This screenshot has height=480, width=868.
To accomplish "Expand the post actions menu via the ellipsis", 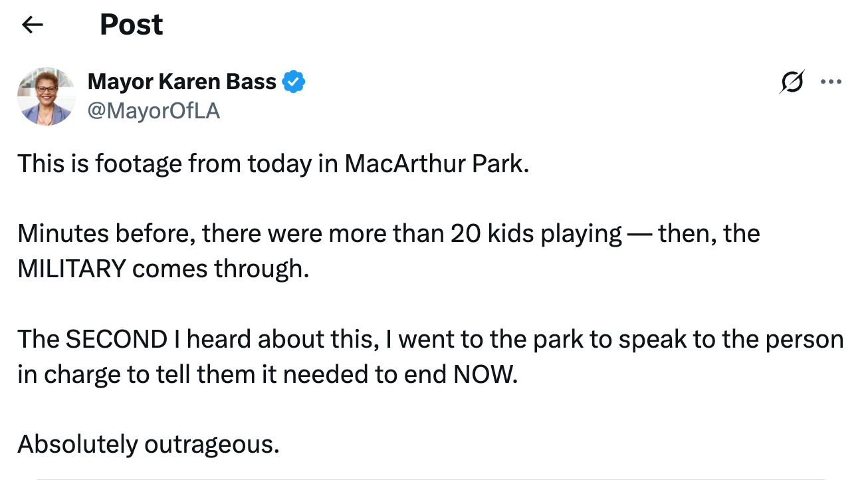I will tap(831, 81).
